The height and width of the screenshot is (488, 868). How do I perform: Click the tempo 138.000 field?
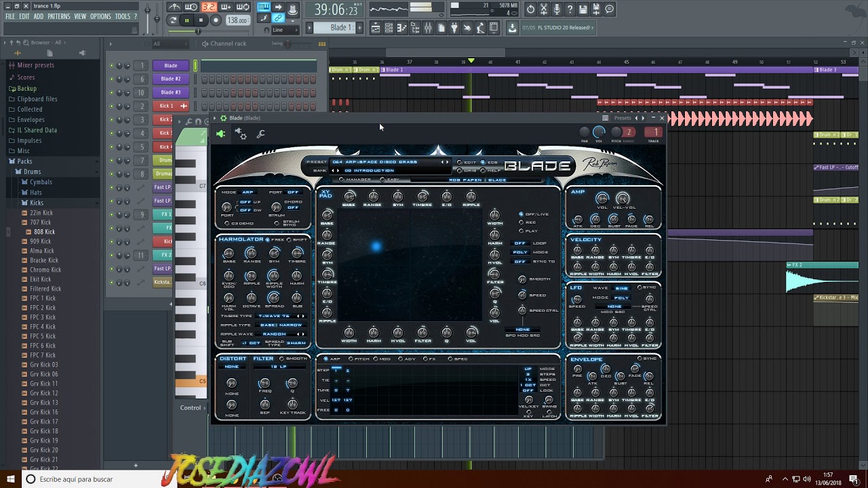point(238,20)
